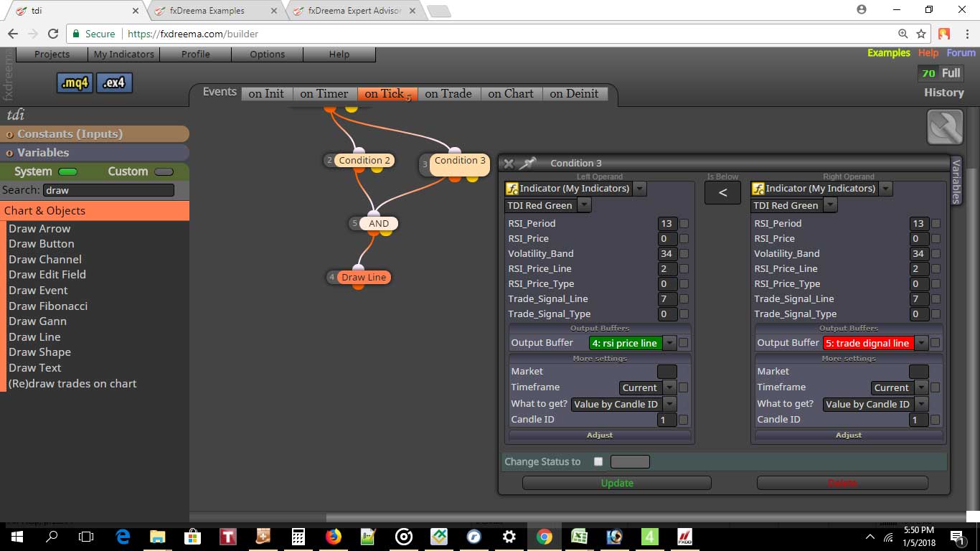
Task: Open the wrench settings tool
Action: (x=945, y=128)
